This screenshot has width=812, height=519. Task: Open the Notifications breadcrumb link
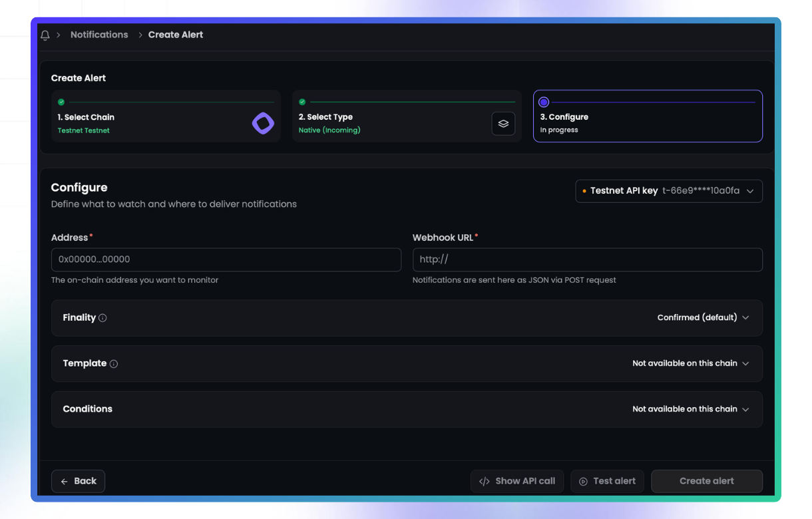pyautogui.click(x=99, y=35)
